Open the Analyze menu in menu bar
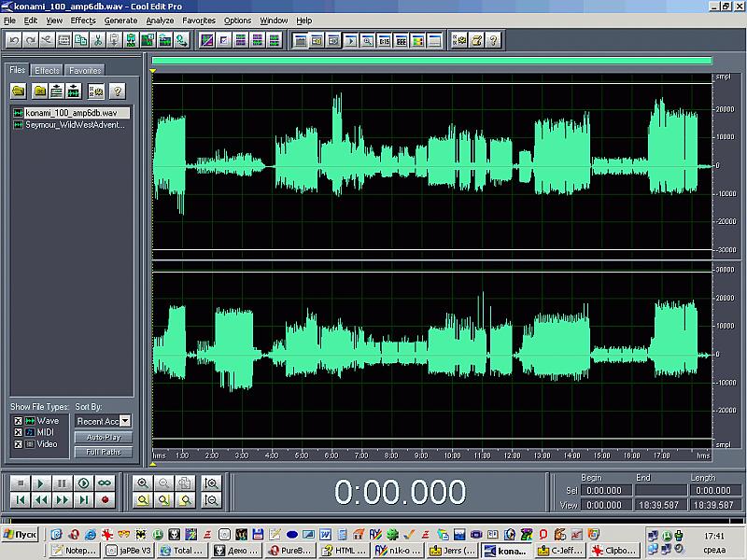Image resolution: width=747 pixels, height=560 pixels. coord(160,20)
